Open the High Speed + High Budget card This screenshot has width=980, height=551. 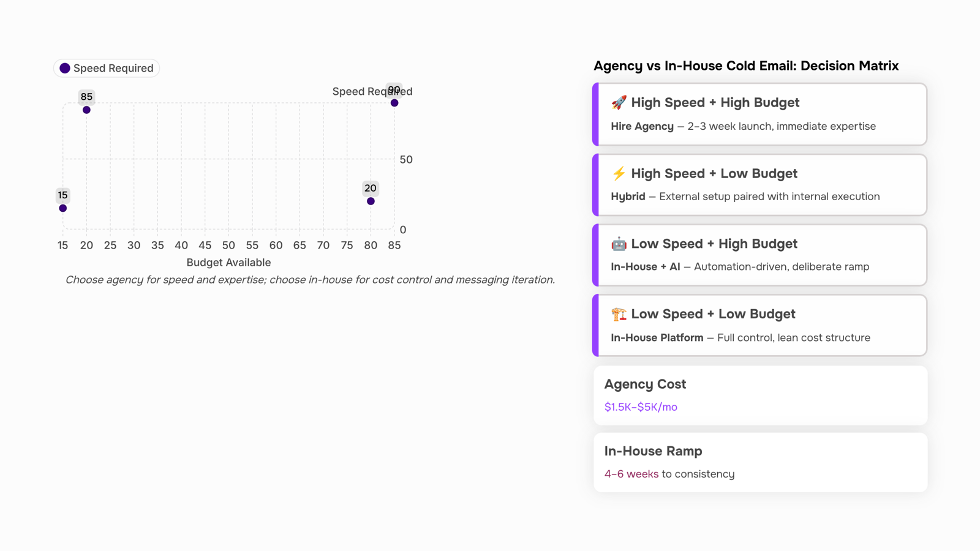[759, 114]
